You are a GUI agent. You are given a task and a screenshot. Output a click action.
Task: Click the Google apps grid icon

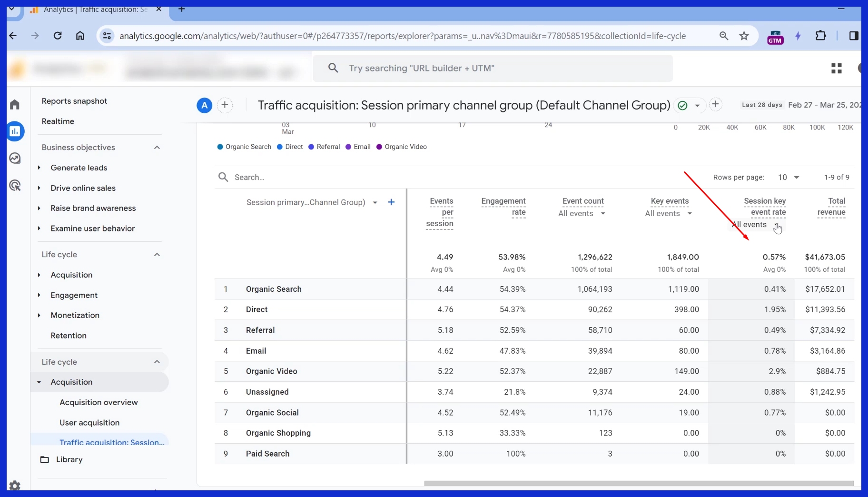tap(836, 69)
